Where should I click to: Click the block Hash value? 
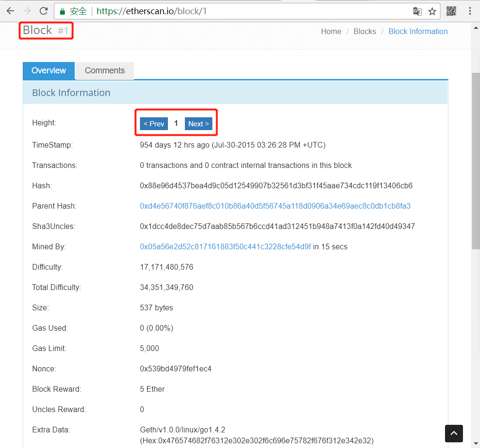[x=276, y=186]
